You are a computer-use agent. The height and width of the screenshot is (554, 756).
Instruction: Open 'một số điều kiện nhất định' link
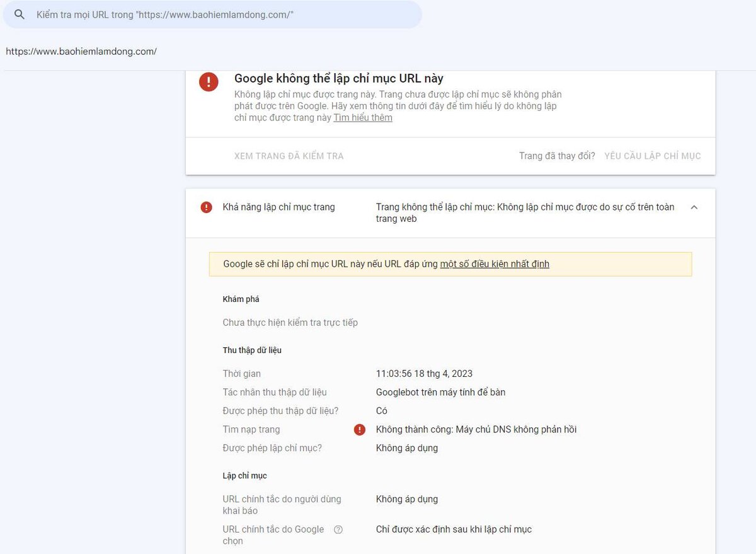pos(495,264)
